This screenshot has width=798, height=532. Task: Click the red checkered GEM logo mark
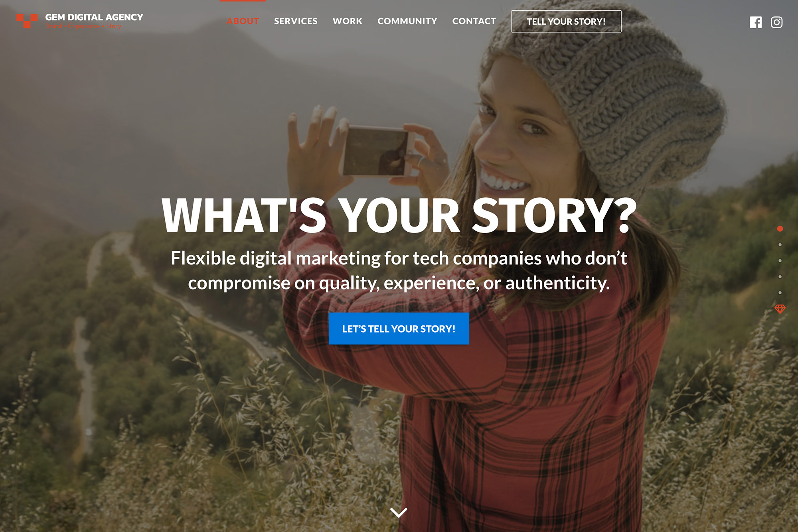point(27,21)
